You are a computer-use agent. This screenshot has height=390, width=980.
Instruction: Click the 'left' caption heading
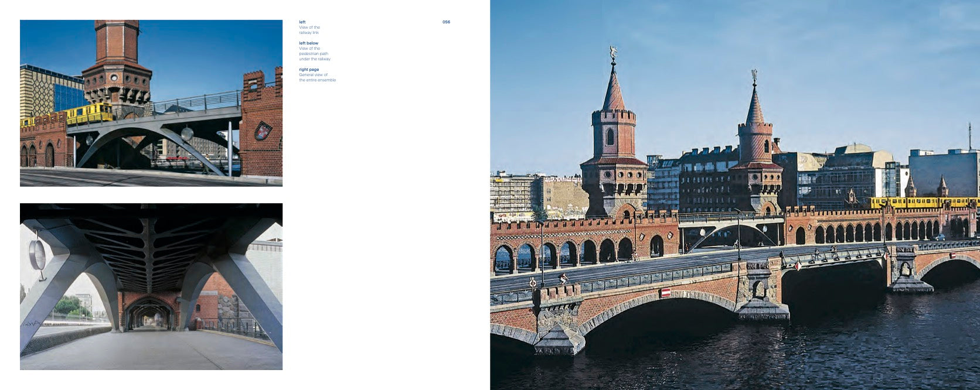tap(302, 22)
